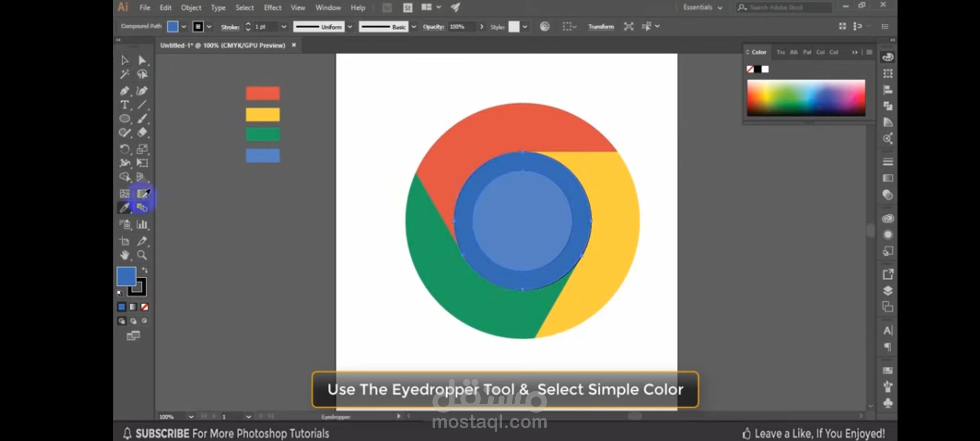Open the File menu

pyautogui.click(x=145, y=7)
